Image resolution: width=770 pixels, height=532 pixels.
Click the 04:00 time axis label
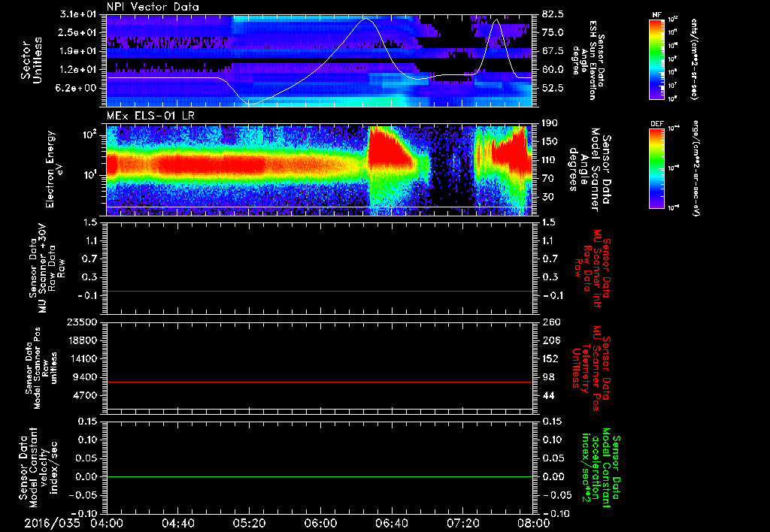point(107,524)
